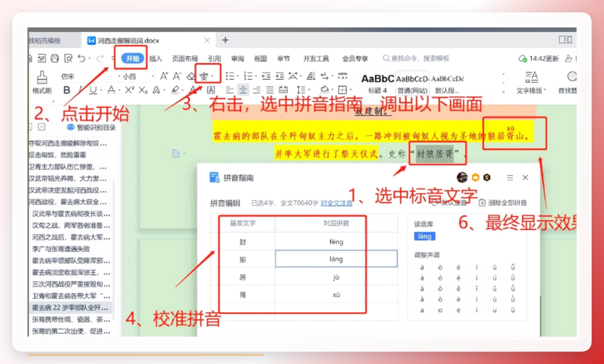Toggle center alignment (highlighted)
The image size is (604, 364).
click(x=243, y=90)
